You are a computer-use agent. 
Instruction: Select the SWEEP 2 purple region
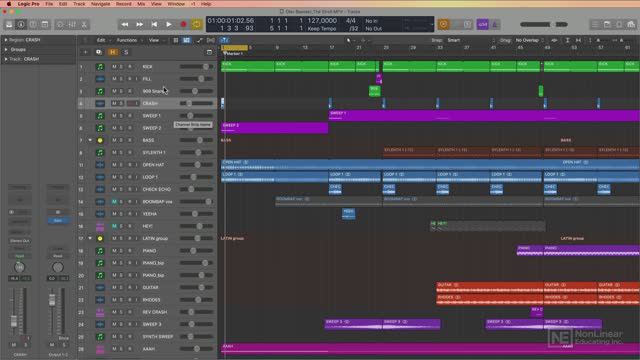pos(274,128)
